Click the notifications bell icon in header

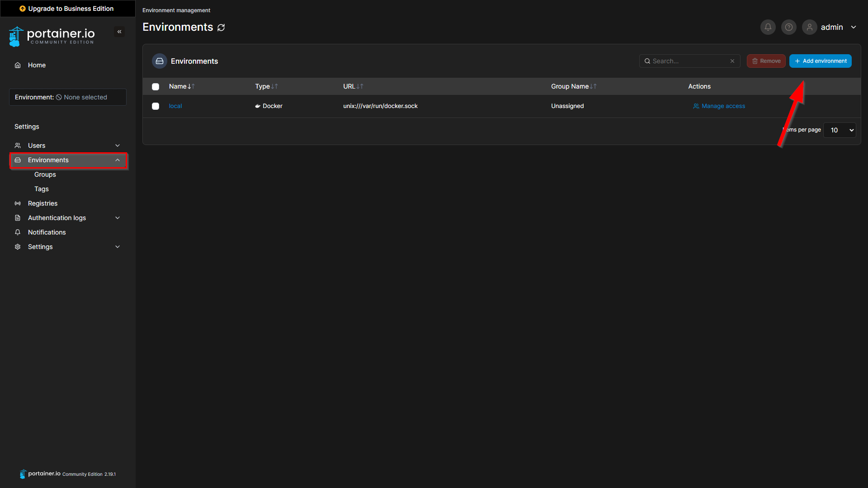tap(768, 27)
